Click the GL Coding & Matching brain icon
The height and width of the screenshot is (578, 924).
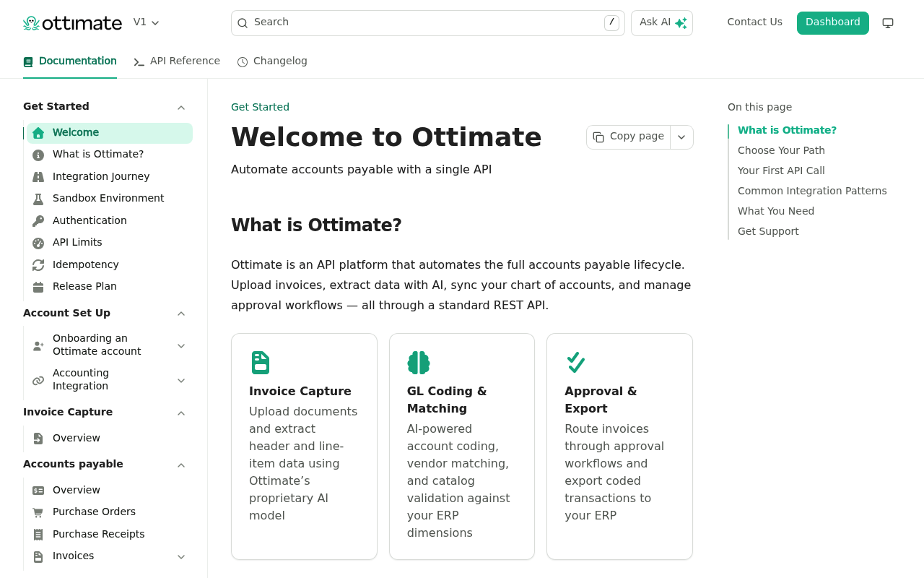[419, 363]
